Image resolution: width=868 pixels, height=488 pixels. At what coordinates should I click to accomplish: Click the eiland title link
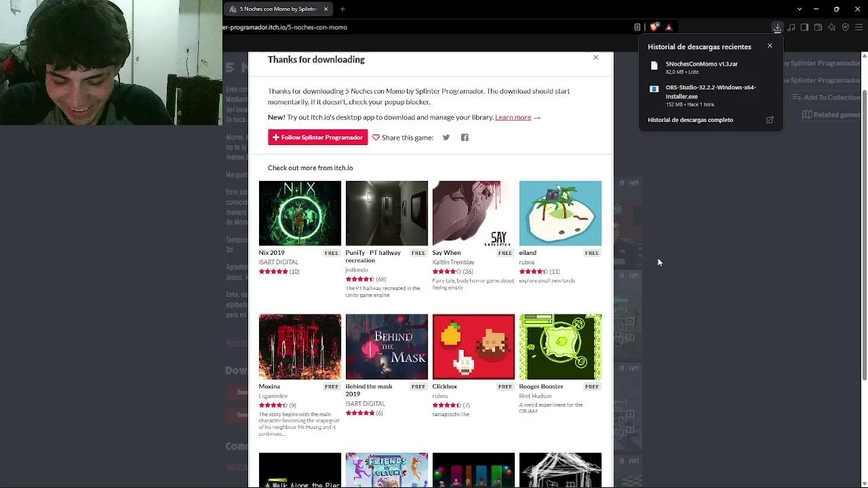[x=528, y=253]
